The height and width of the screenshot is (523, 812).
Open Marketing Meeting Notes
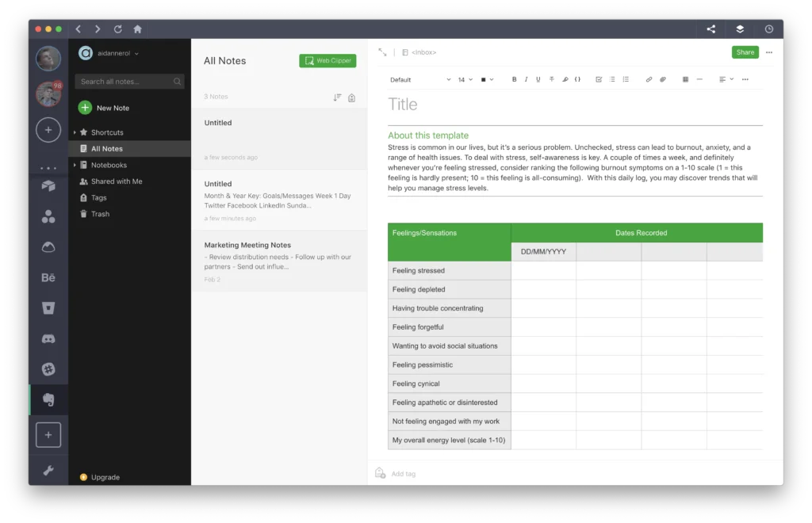280,261
